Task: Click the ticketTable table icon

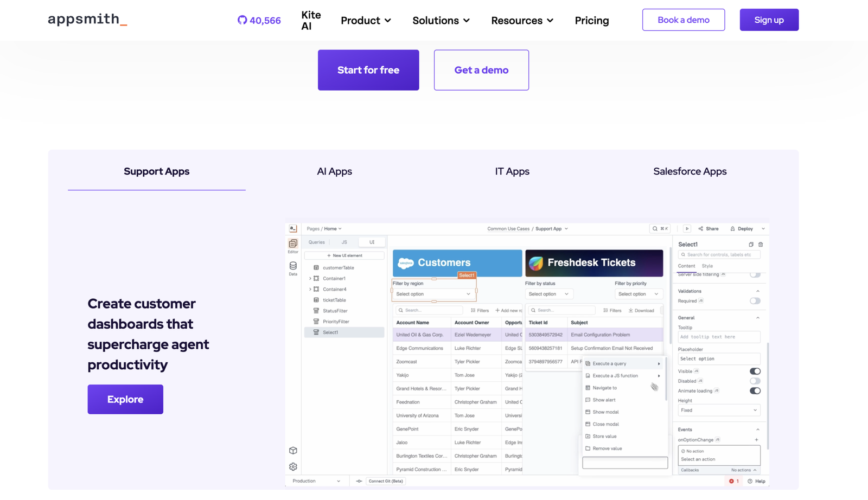Action: click(x=316, y=300)
